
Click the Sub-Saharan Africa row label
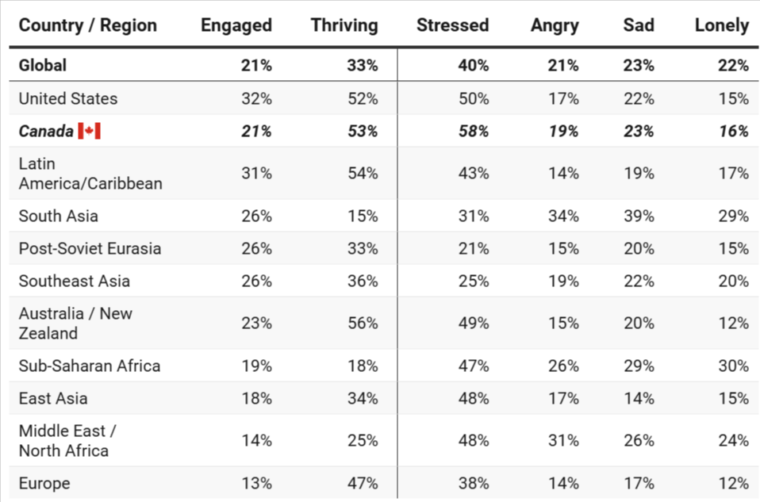[x=89, y=366]
